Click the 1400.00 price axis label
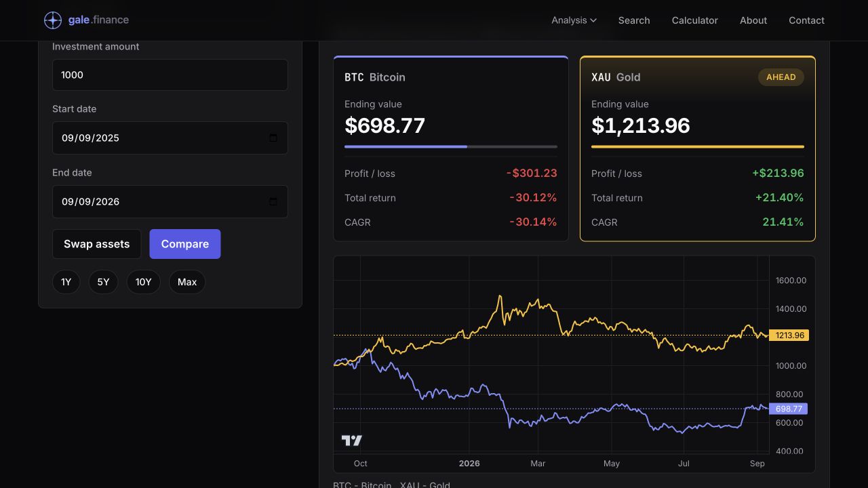Viewport: 868px width, 488px height. 790,309
